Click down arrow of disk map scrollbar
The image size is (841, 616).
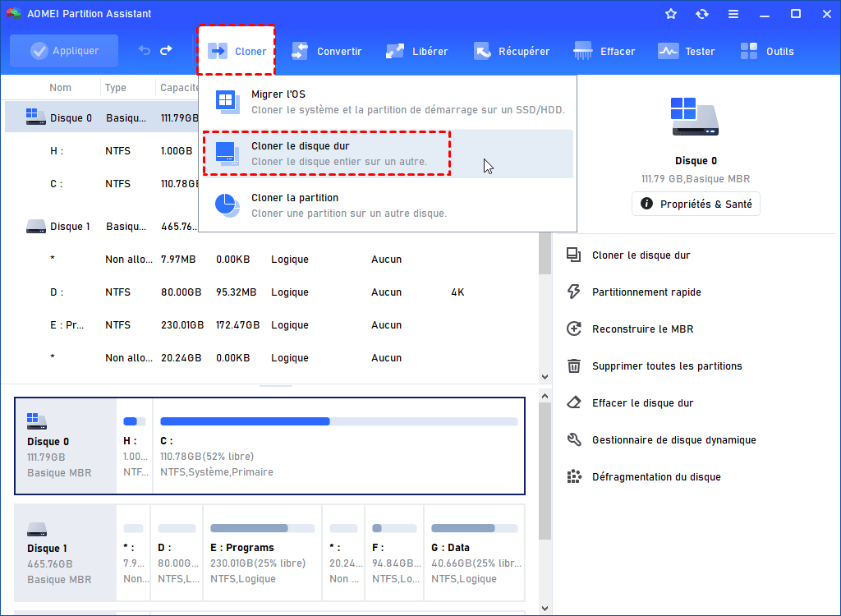tap(545, 609)
